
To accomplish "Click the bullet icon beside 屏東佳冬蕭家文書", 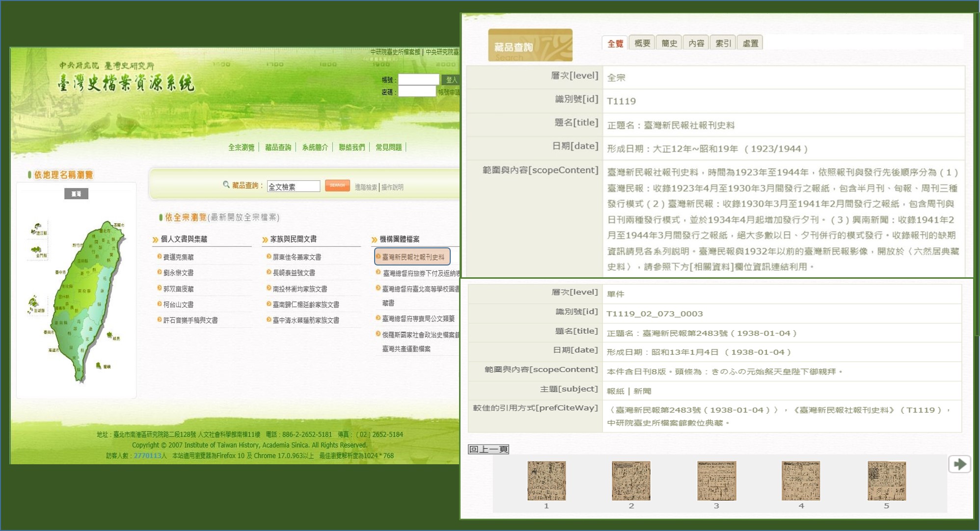I will point(269,257).
